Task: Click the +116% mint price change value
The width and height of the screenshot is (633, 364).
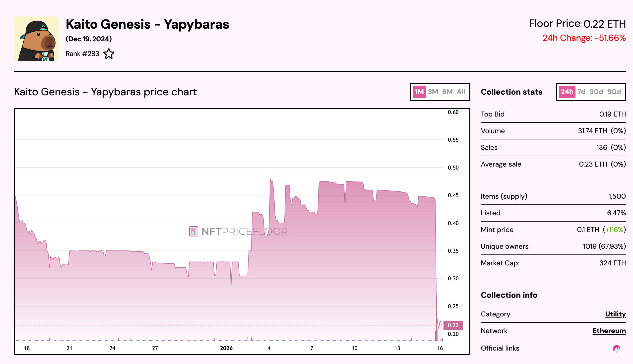Action: 614,230
